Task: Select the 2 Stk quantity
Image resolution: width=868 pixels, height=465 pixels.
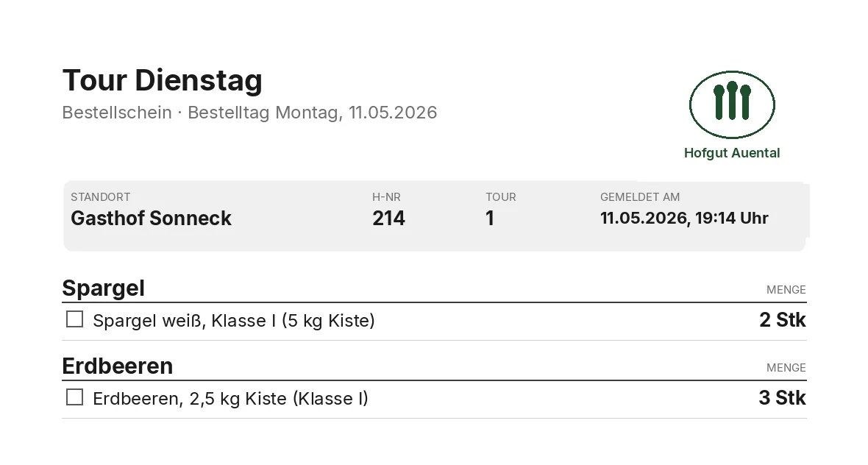Action: pos(783,320)
